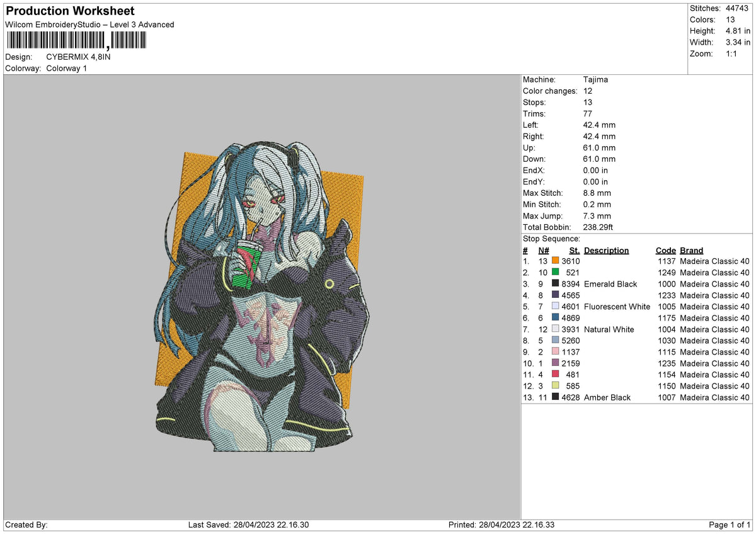The image size is (756, 534).
Task: Click the green swatch for thread code 1249
Action: point(555,272)
